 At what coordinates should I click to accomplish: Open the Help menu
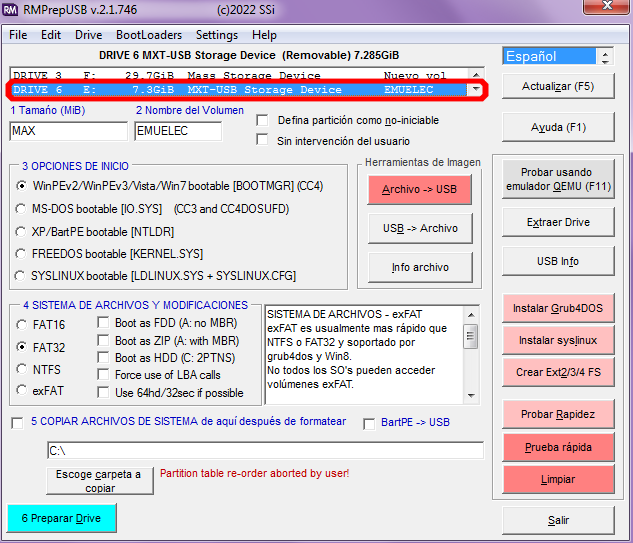(x=264, y=35)
